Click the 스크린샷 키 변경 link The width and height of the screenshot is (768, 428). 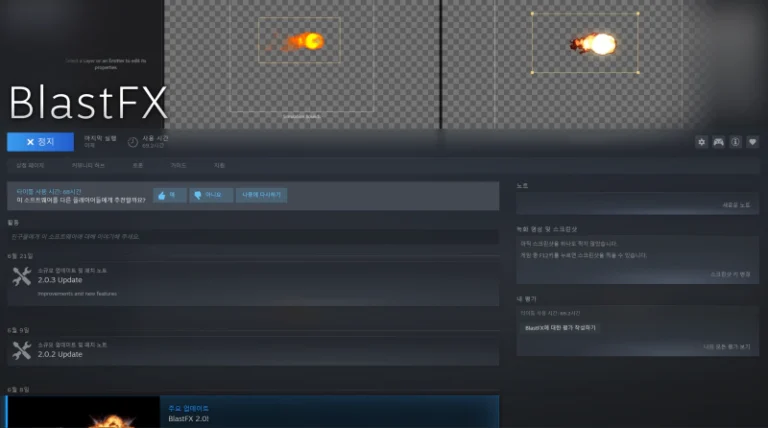pos(730,275)
